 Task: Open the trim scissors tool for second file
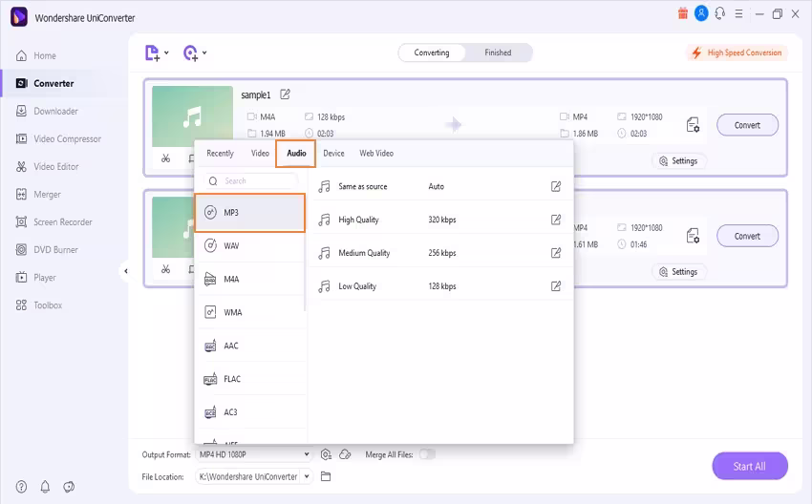[165, 269]
